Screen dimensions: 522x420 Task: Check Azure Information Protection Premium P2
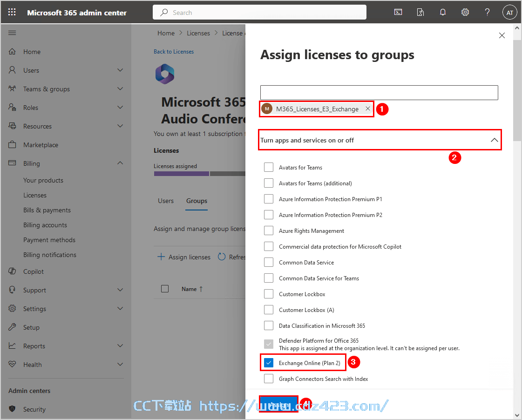click(x=269, y=215)
